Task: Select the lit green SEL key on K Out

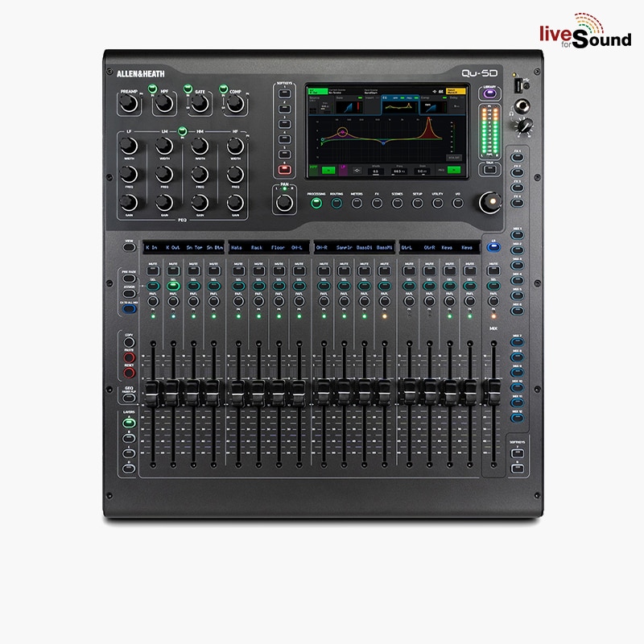Action: (173, 286)
